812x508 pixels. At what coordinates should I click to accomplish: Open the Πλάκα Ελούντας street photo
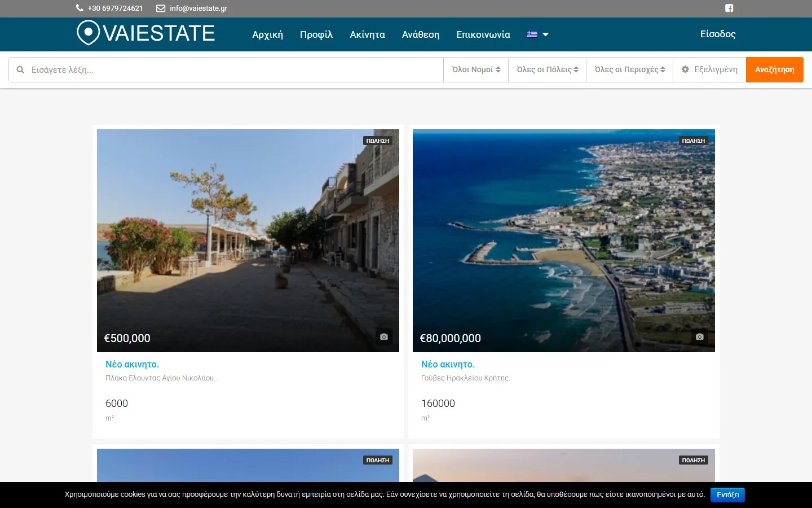pyautogui.click(x=248, y=240)
